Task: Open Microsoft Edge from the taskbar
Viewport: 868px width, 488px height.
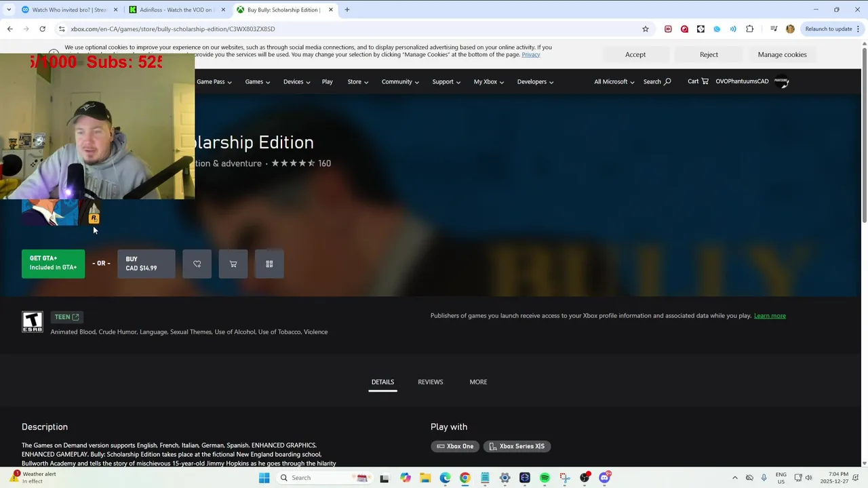Action: click(445, 478)
